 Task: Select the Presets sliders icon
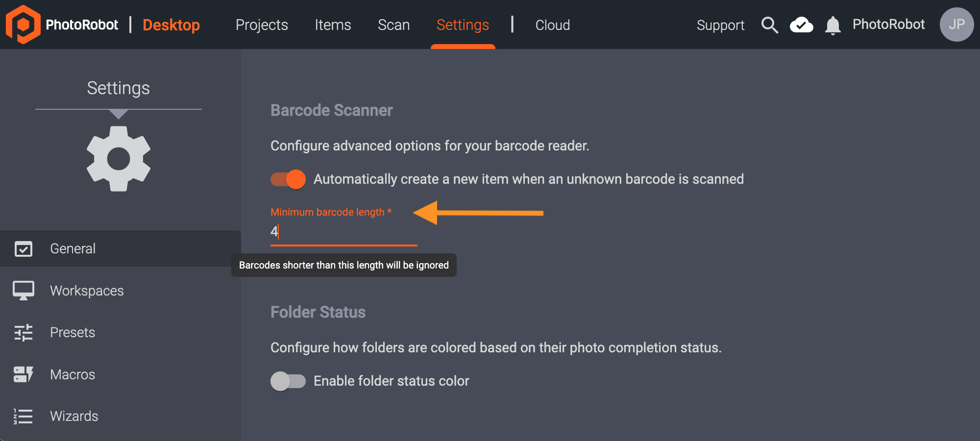pos(24,333)
